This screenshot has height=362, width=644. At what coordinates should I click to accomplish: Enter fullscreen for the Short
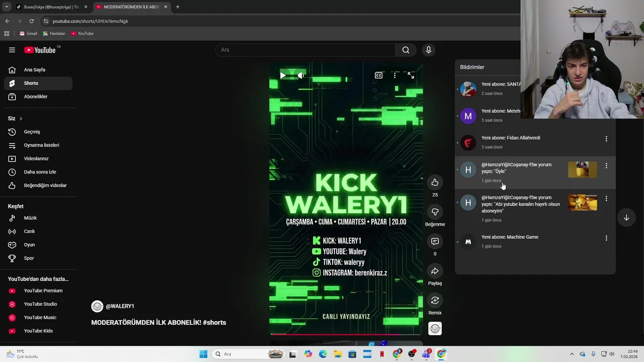click(x=411, y=75)
